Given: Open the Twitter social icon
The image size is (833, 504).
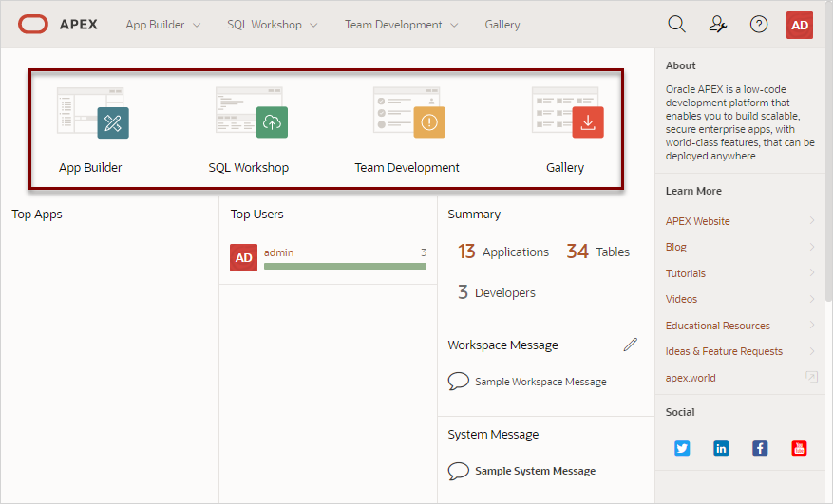Looking at the screenshot, I should (x=682, y=448).
